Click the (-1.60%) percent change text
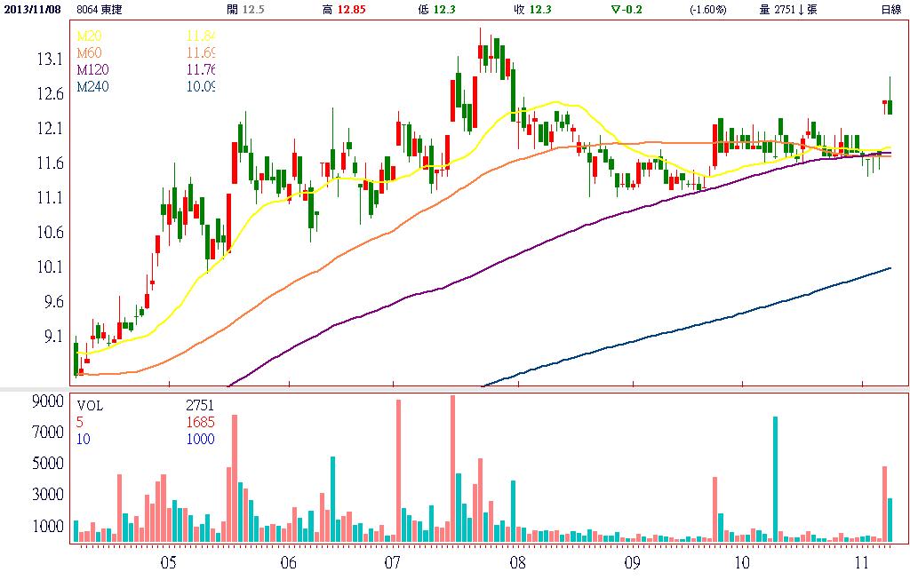 pos(707,9)
